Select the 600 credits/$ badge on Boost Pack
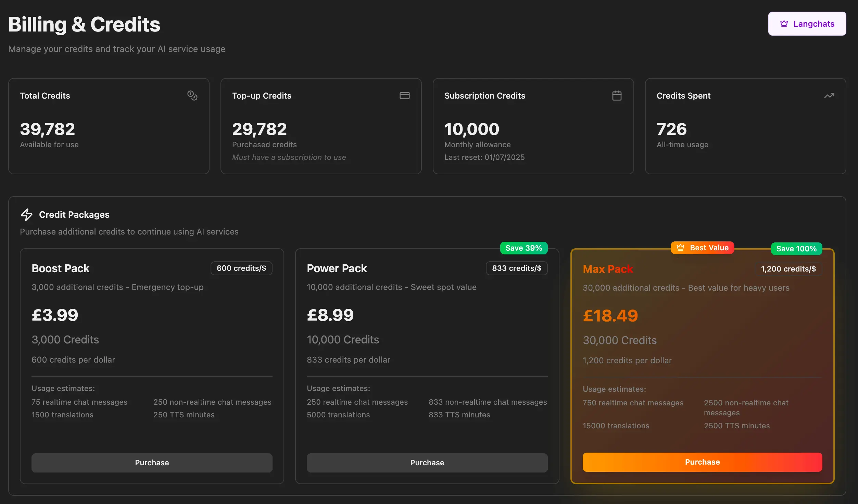Viewport: 858px width, 504px height. (241, 268)
